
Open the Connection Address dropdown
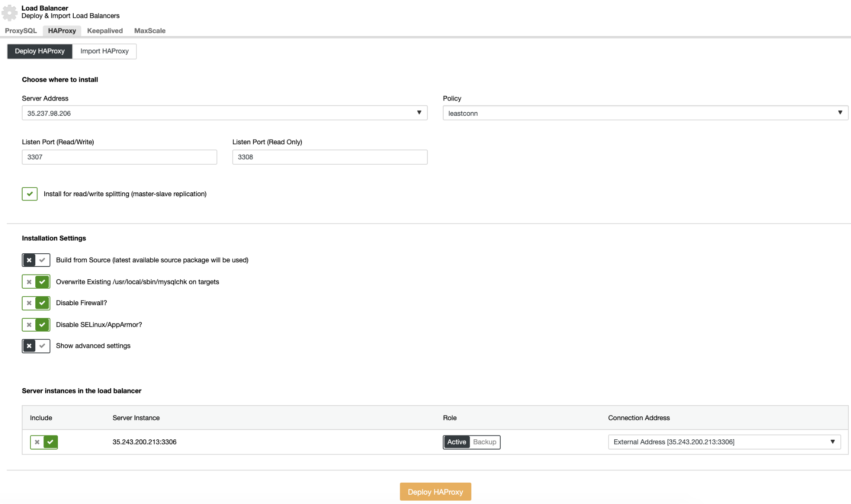tap(724, 442)
